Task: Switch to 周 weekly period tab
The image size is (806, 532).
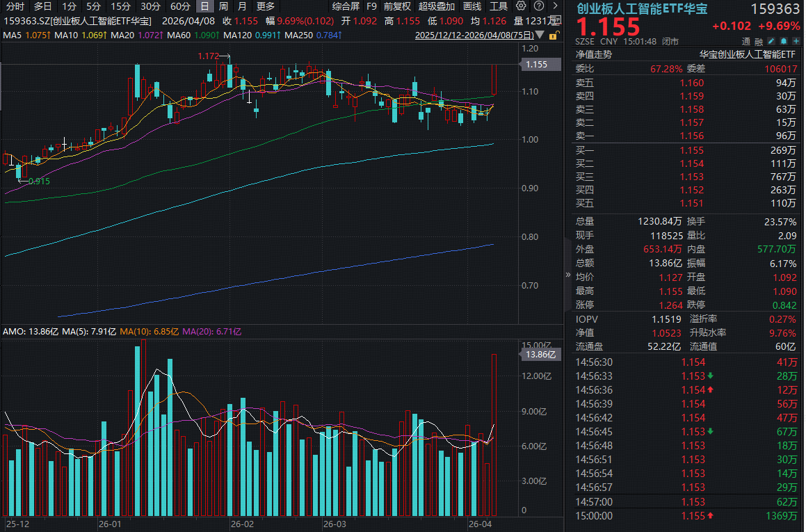Action: [223, 6]
